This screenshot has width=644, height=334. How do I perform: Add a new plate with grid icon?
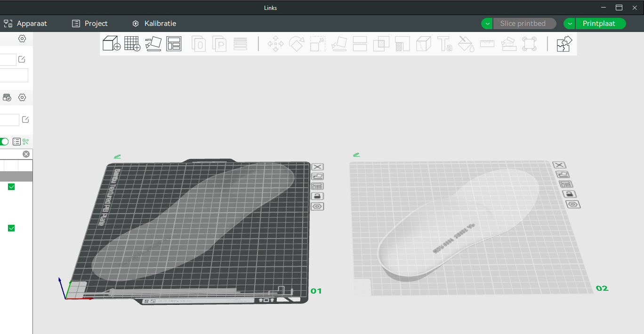132,43
